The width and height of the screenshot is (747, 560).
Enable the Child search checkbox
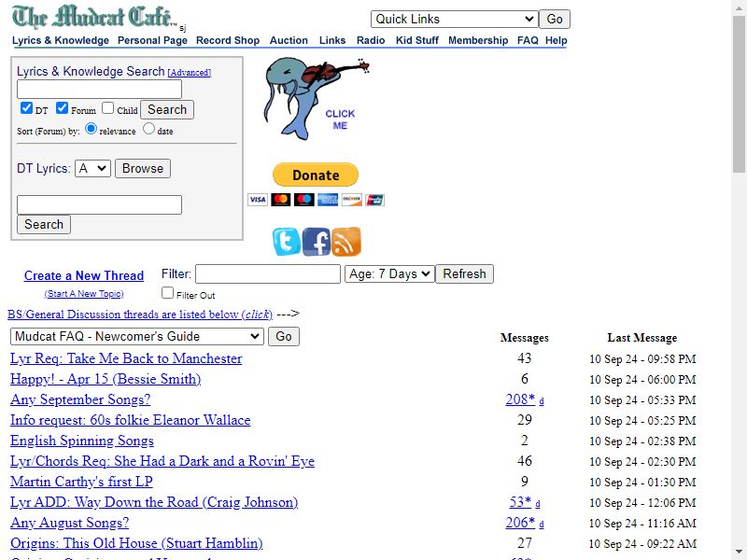pyautogui.click(x=108, y=108)
